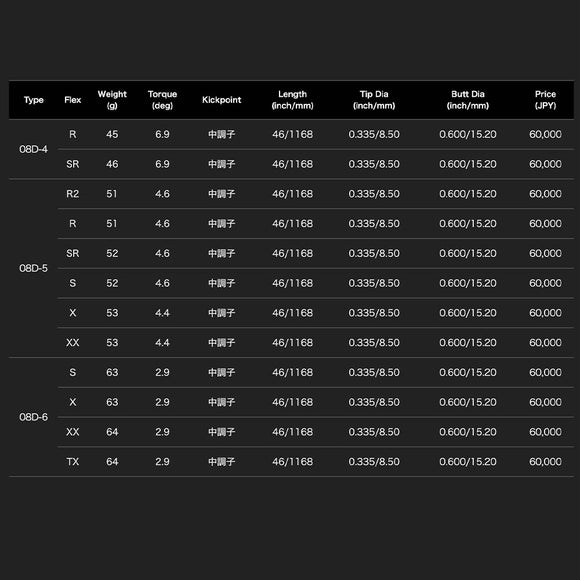Click the price in TX row
Image resolution: width=580 pixels, height=580 pixels.
(545, 462)
